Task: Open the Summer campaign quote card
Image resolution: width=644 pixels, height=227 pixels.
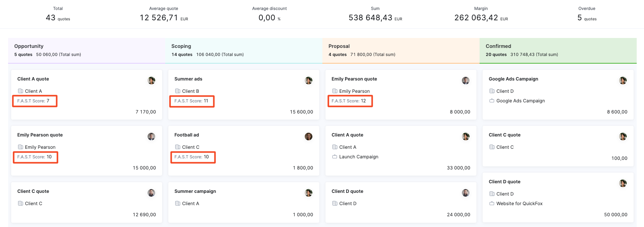Action: pyautogui.click(x=244, y=202)
